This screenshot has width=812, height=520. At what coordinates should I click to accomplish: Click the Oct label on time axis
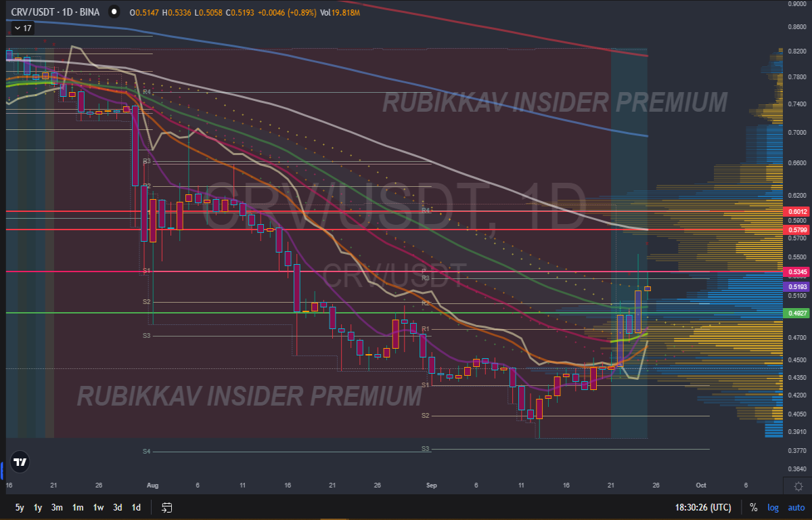pos(701,485)
